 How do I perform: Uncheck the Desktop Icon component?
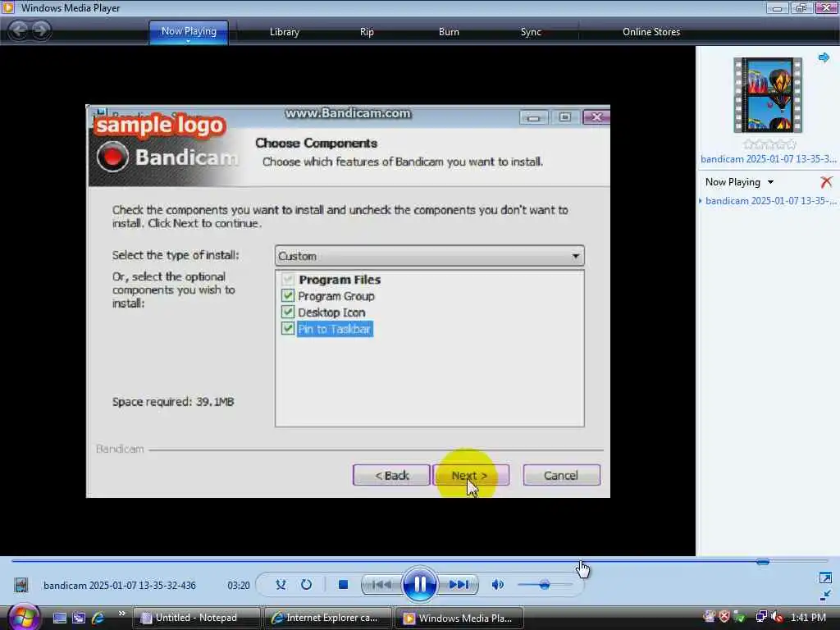click(x=288, y=312)
